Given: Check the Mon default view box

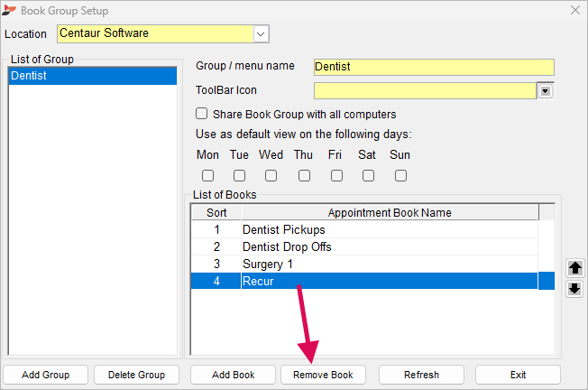Looking at the screenshot, I should tap(207, 176).
